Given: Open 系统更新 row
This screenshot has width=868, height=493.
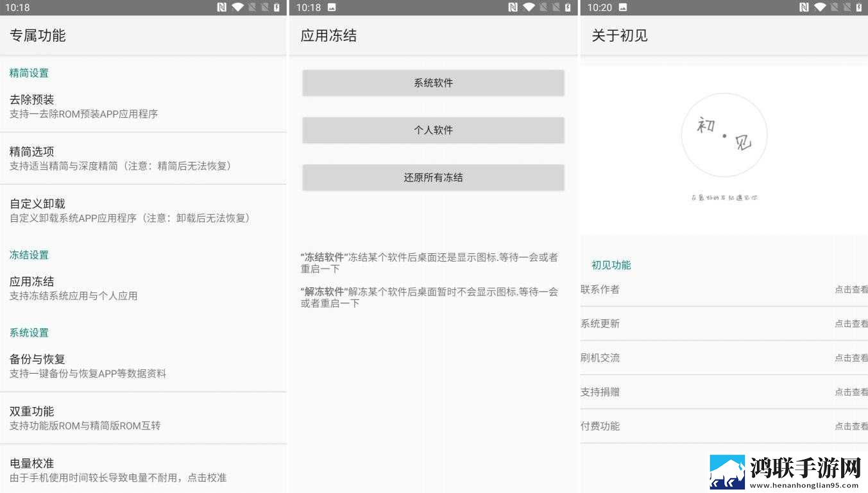Looking at the screenshot, I should (x=724, y=323).
